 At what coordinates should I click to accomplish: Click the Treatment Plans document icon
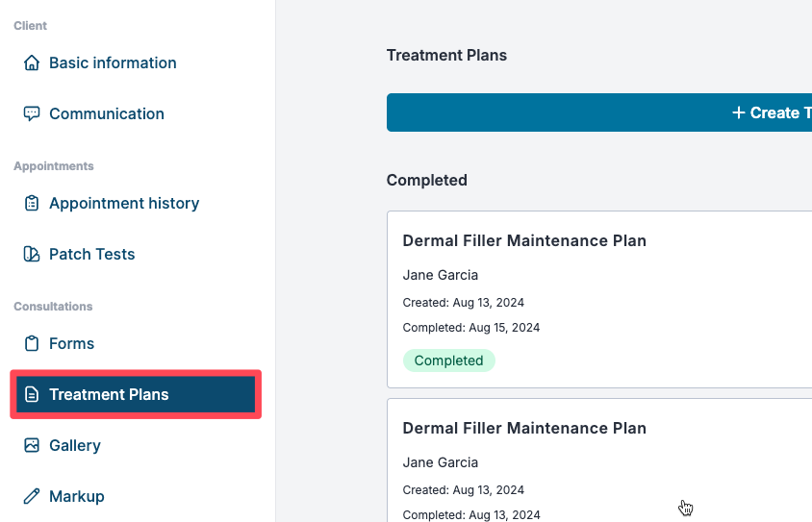(32, 395)
